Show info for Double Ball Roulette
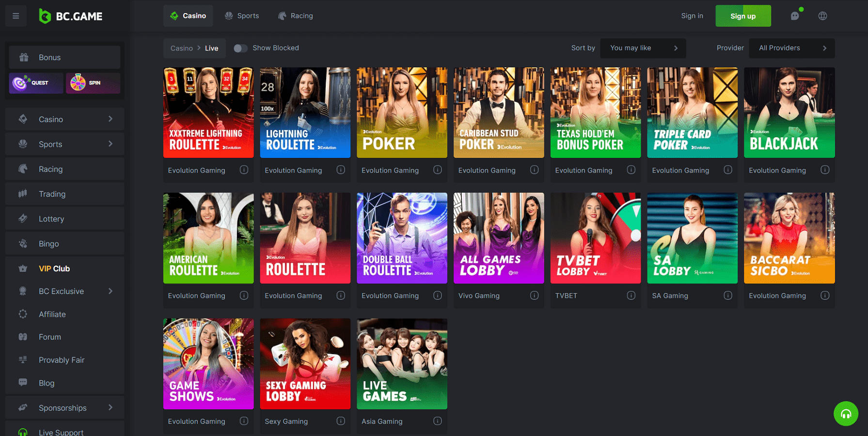Image resolution: width=868 pixels, height=436 pixels. (x=438, y=296)
